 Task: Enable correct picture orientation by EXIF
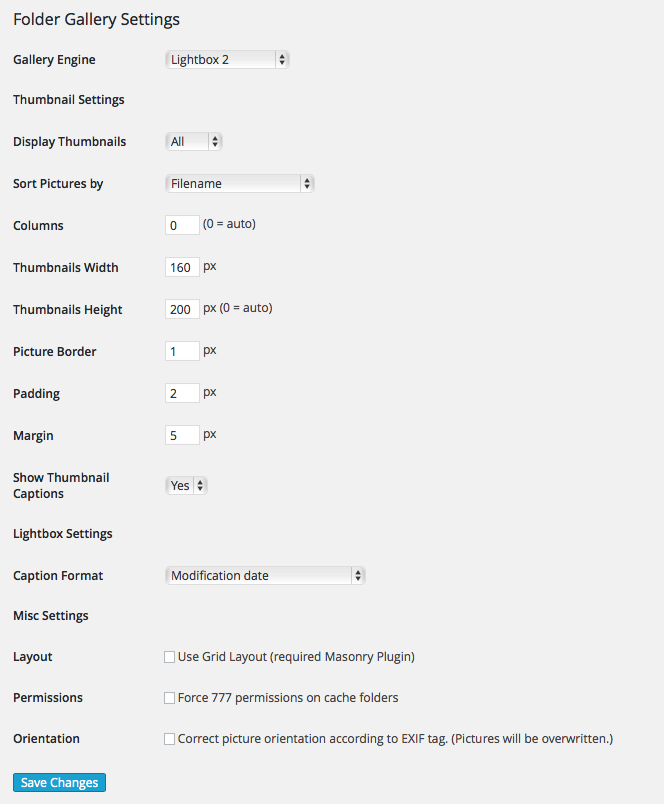(x=169, y=739)
